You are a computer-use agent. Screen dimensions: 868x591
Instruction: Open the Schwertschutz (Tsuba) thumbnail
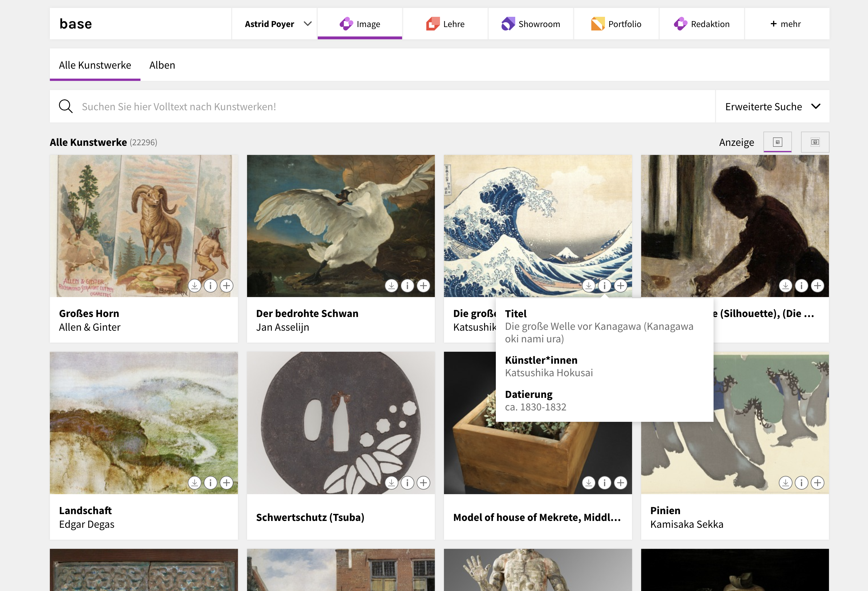[x=341, y=423]
